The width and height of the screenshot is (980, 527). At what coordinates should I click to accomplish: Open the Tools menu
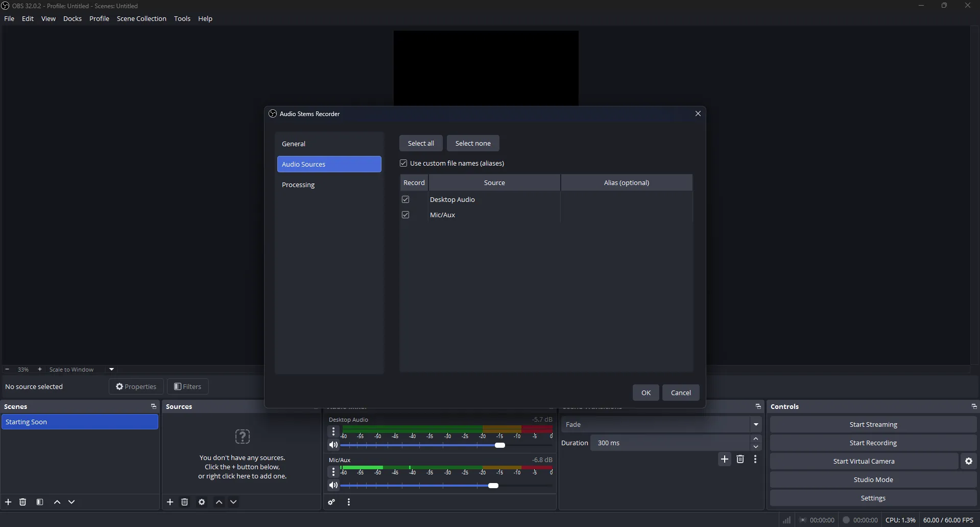pyautogui.click(x=182, y=18)
